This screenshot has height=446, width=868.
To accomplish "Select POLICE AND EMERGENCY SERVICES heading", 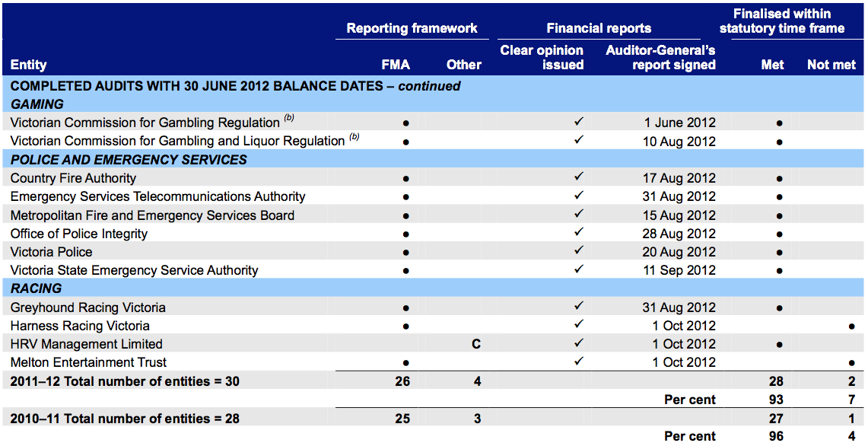I will (129, 160).
